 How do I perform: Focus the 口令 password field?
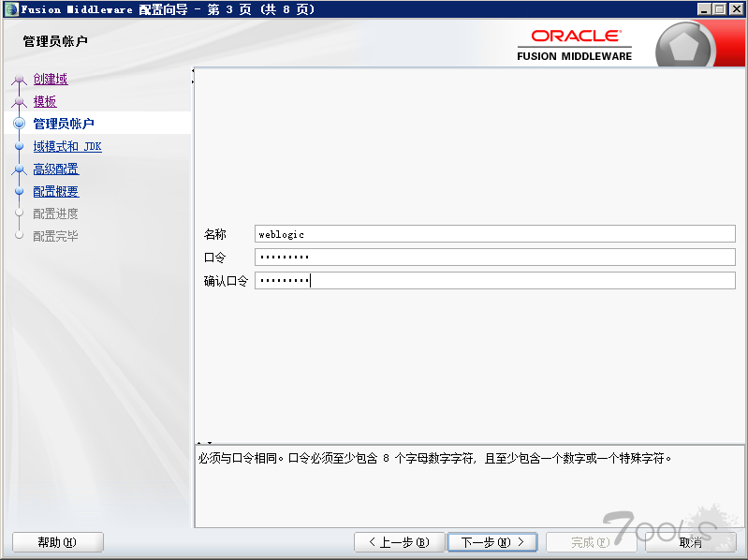494,258
